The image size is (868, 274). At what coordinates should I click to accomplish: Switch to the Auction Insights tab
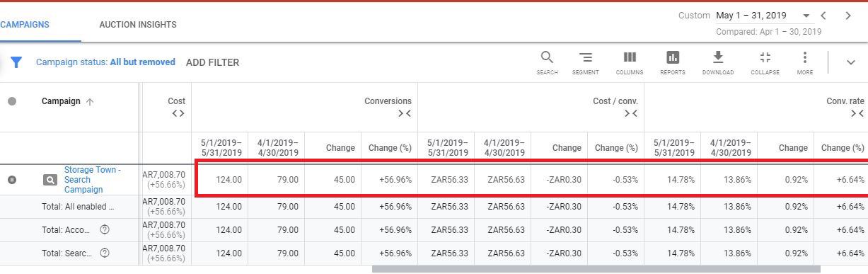pyautogui.click(x=138, y=24)
